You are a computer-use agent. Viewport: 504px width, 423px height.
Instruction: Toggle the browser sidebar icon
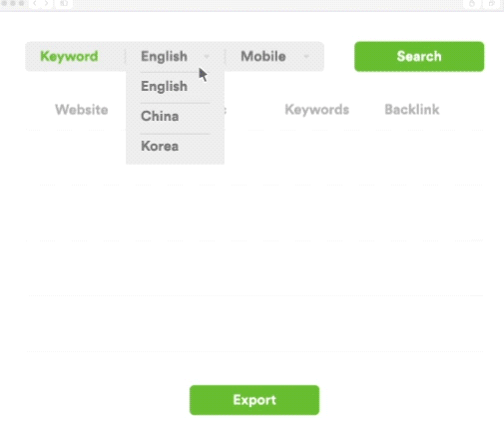(x=64, y=3)
